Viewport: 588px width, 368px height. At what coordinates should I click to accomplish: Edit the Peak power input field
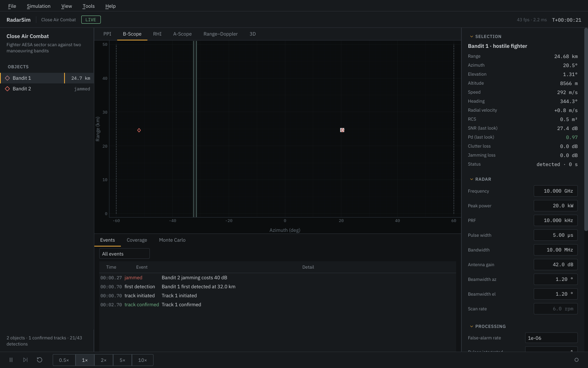(x=556, y=206)
